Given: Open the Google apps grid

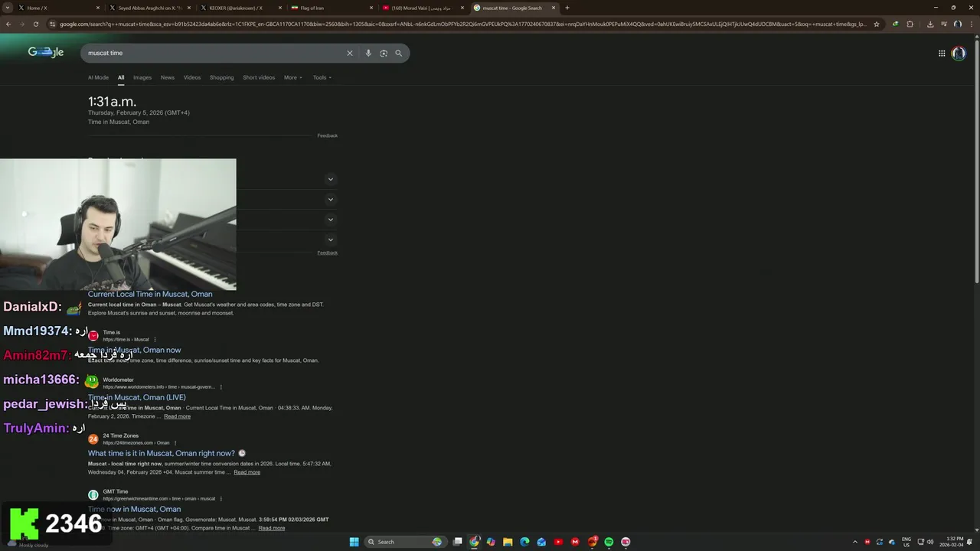Looking at the screenshot, I should click(942, 53).
